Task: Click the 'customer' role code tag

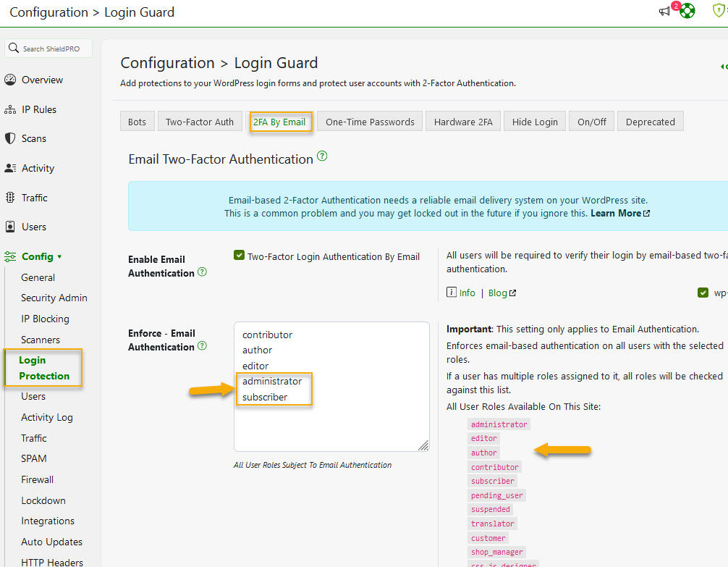Action: point(488,538)
